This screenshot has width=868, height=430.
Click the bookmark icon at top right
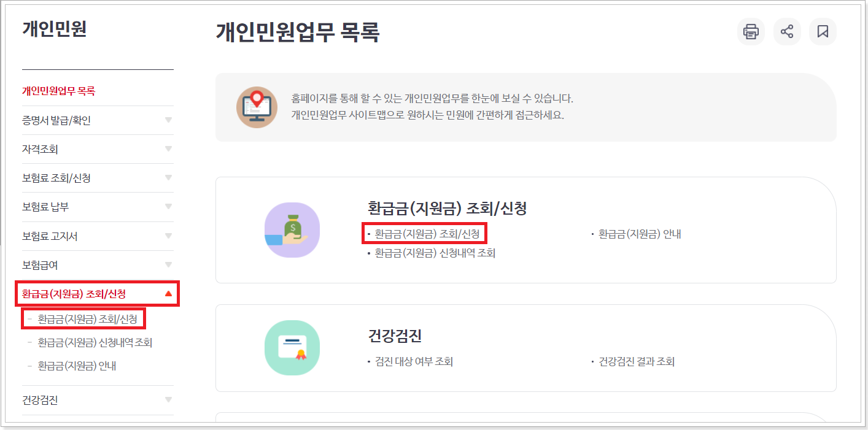tap(823, 31)
